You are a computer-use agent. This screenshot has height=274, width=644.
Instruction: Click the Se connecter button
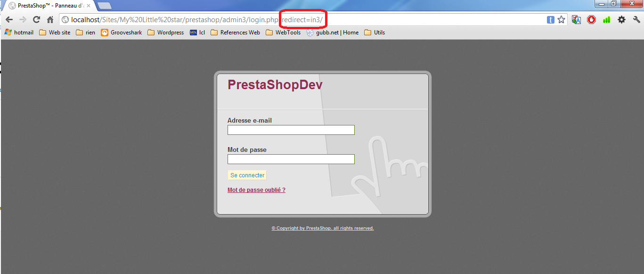(247, 175)
